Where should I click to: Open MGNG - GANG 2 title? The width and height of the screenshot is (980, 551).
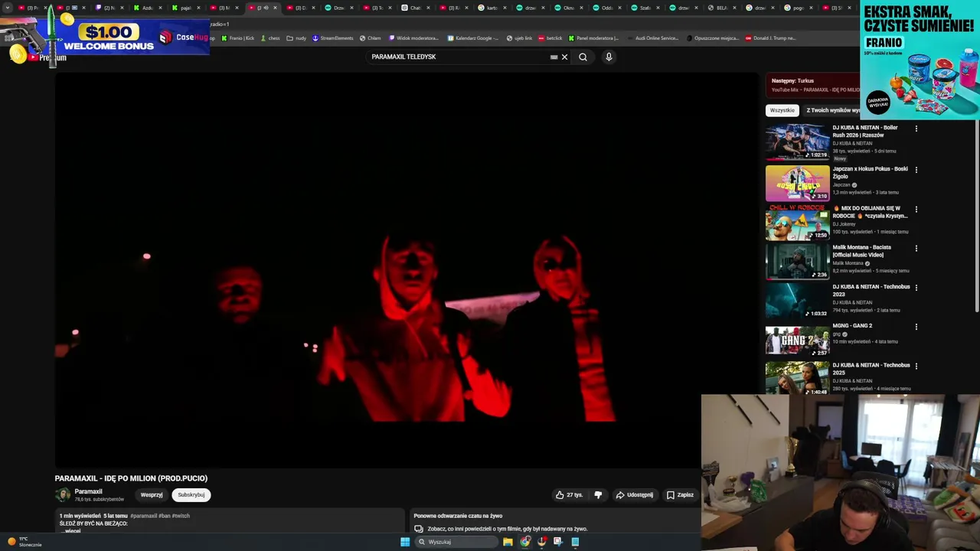(x=852, y=326)
